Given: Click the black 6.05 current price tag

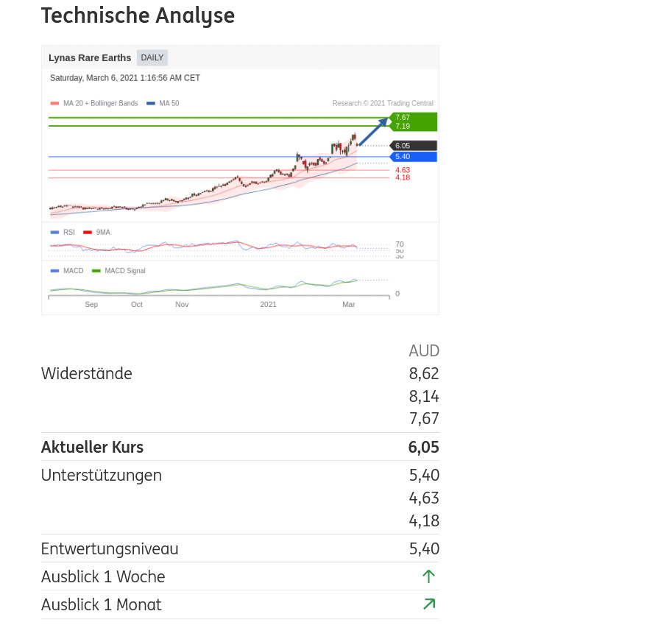Looking at the screenshot, I should tap(413, 146).
